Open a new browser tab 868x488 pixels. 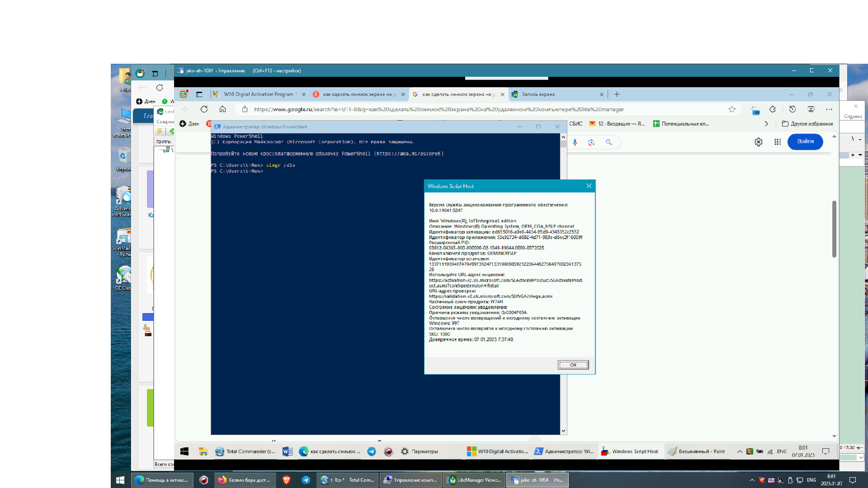(x=617, y=94)
